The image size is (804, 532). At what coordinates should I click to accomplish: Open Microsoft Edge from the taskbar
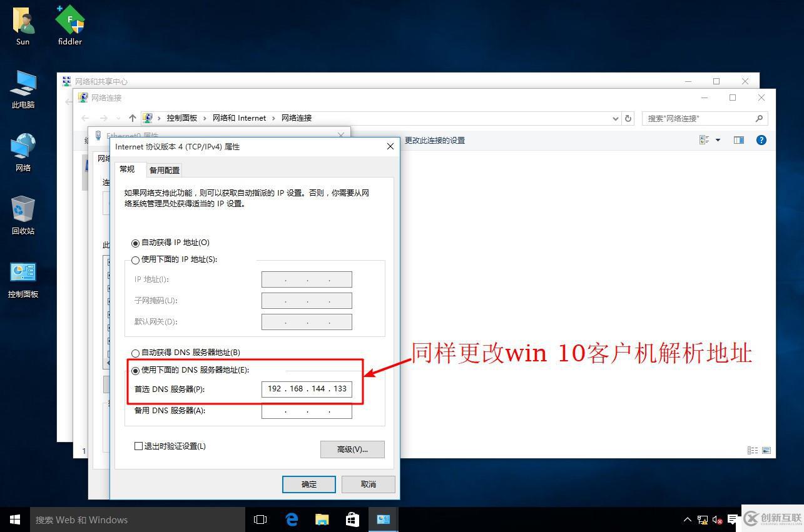click(x=290, y=519)
